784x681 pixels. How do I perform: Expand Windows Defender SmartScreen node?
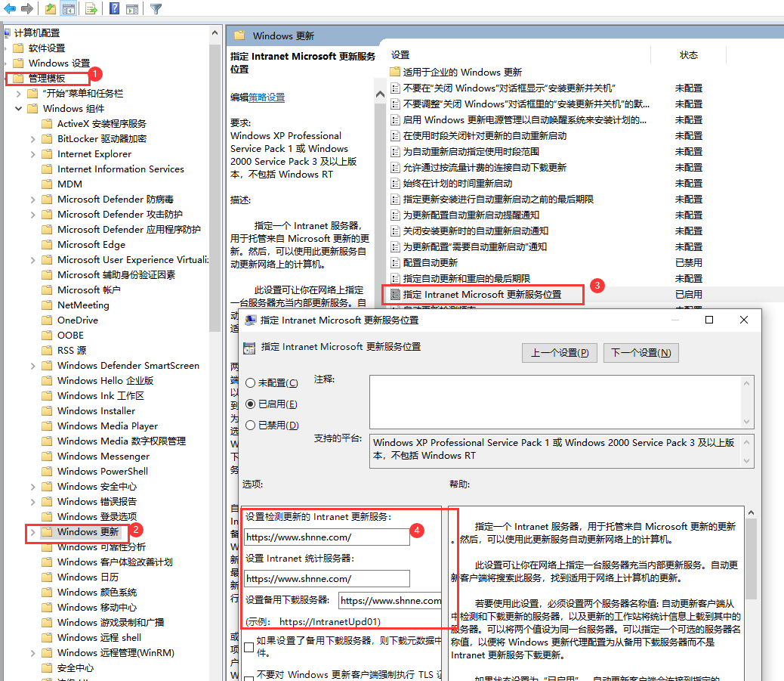(x=33, y=366)
